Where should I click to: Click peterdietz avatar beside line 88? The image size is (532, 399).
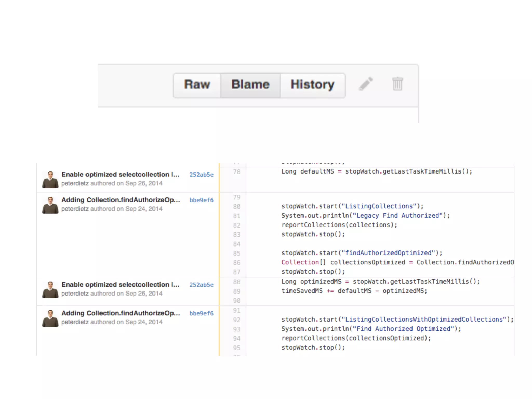(x=50, y=290)
